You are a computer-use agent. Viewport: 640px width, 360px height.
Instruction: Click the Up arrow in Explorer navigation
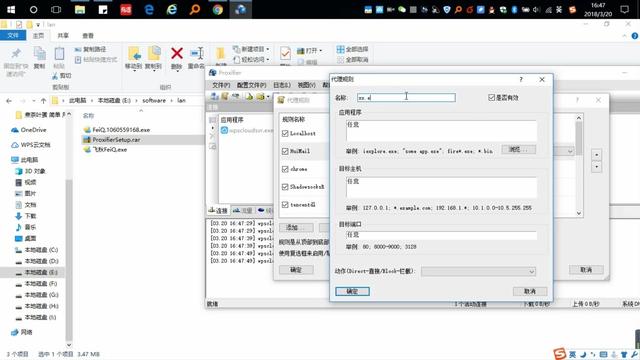43,100
